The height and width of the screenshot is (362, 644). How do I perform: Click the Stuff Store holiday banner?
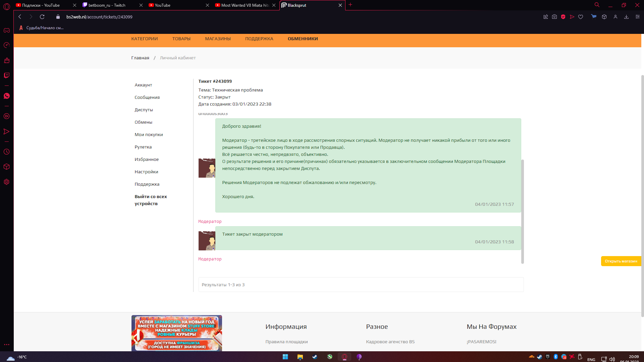coord(176,333)
